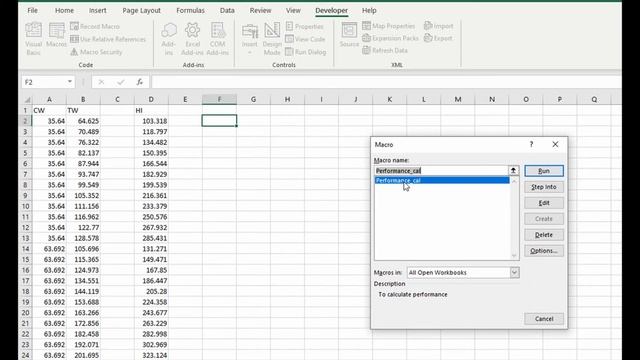Screen dimensions: 640x360
Task: Open the Macros in dropdown
Action: click(514, 272)
